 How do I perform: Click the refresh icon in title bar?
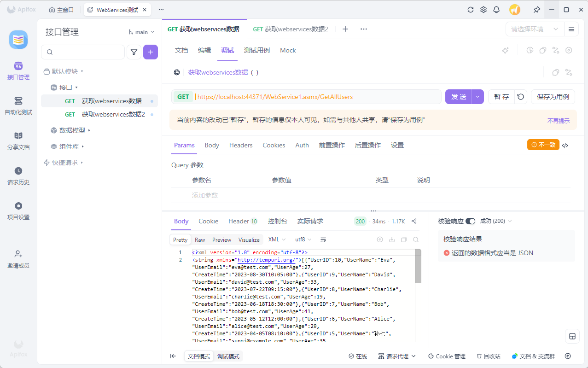(471, 10)
